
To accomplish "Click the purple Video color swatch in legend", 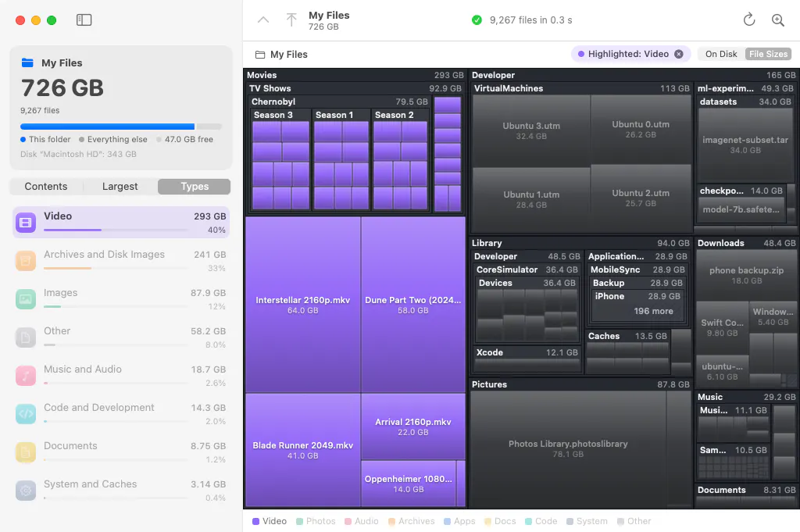I will pyautogui.click(x=255, y=521).
